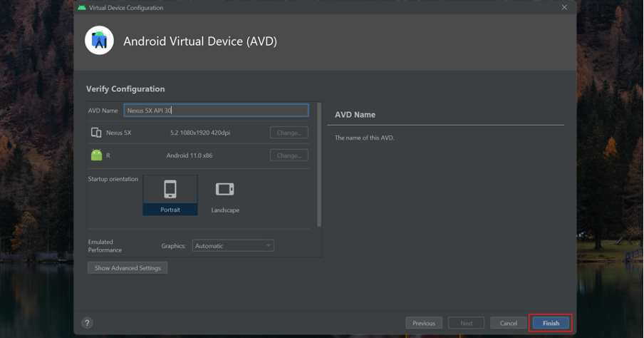Click the disabled Next button

point(466,323)
